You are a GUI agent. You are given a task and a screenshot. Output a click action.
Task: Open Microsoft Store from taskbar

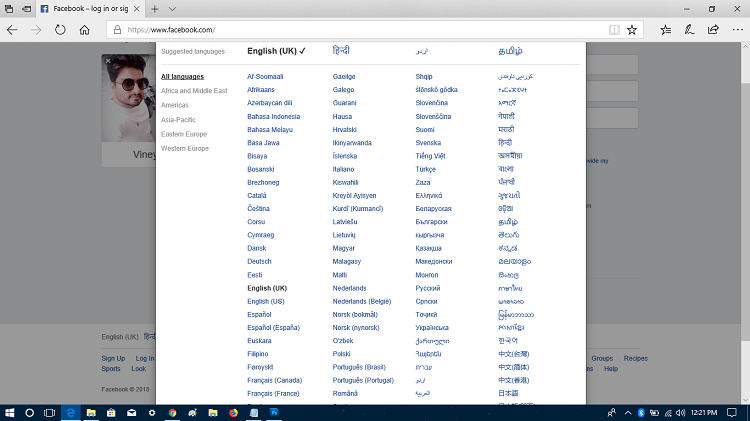coord(111,412)
